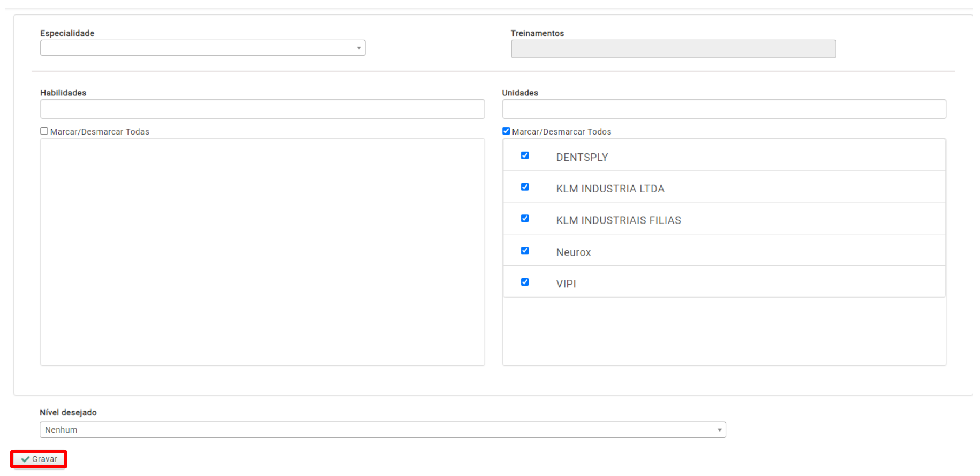Uncheck the Neurox checkbox
This screenshot has height=476, width=980.
525,250
